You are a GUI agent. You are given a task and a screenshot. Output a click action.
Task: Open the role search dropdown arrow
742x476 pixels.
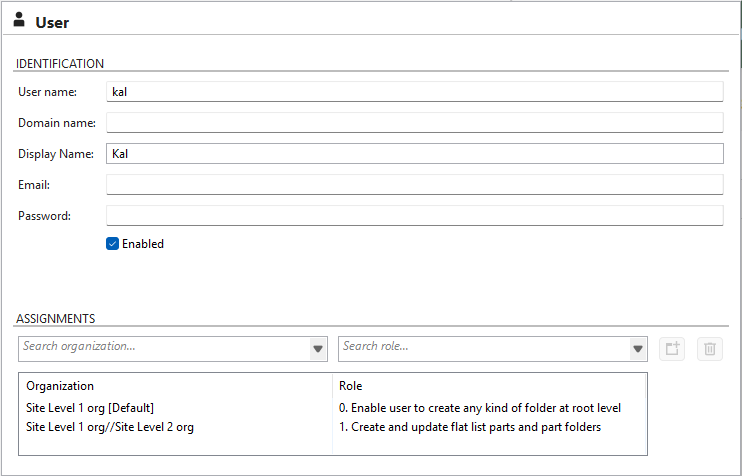coord(638,349)
